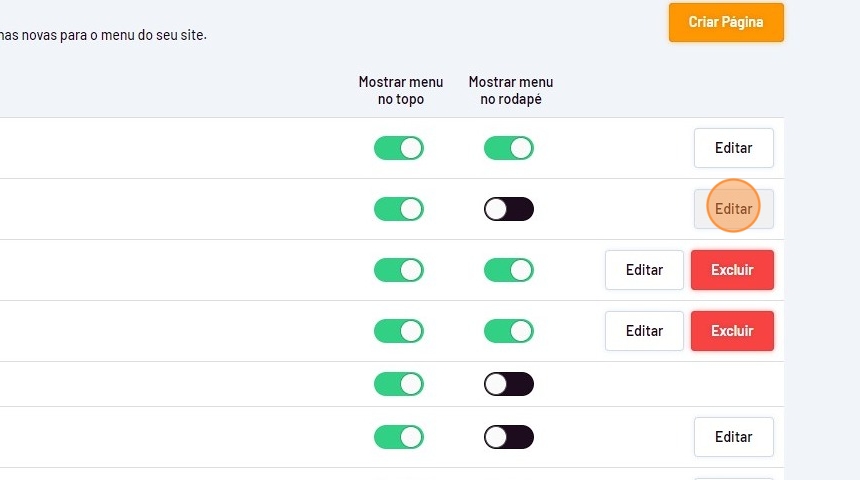Enable footer menu toggle in sixth row
This screenshot has width=860, height=480.
point(509,437)
